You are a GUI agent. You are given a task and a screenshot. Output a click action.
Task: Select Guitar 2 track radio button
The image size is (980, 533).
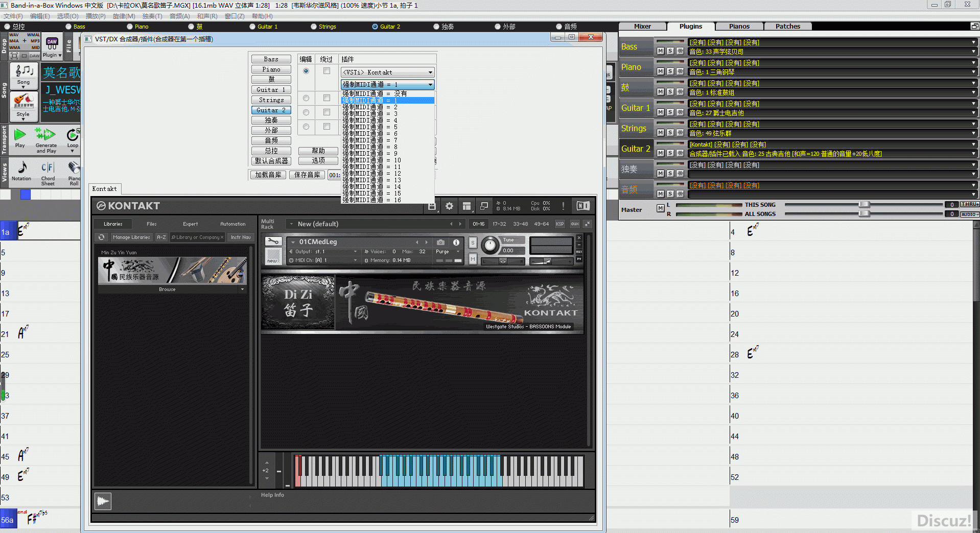[375, 27]
